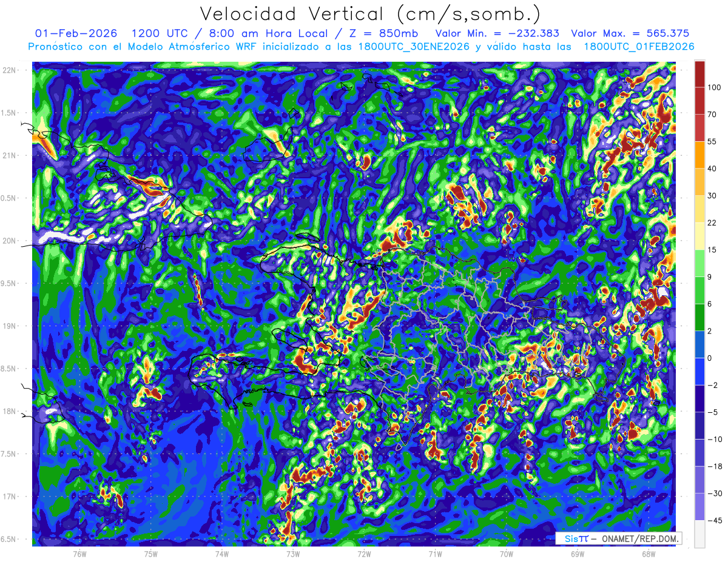The height and width of the screenshot is (562, 728).
Task: Click the colorbar value "100"
Action: click(714, 87)
